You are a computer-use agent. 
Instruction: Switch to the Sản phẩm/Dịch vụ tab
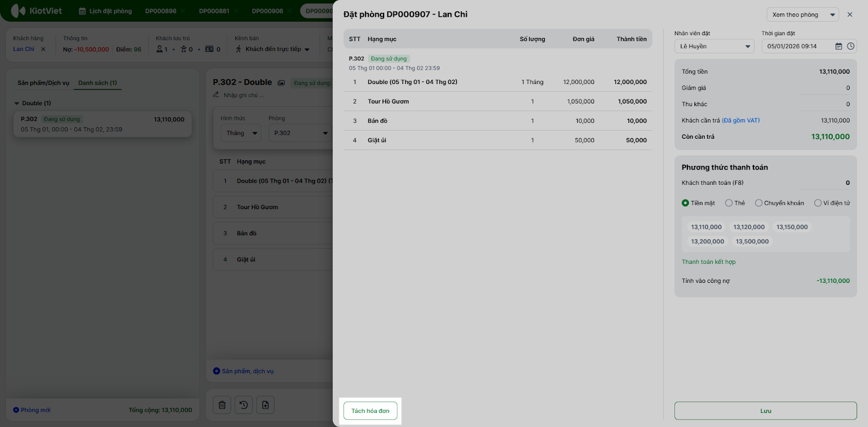pos(43,83)
